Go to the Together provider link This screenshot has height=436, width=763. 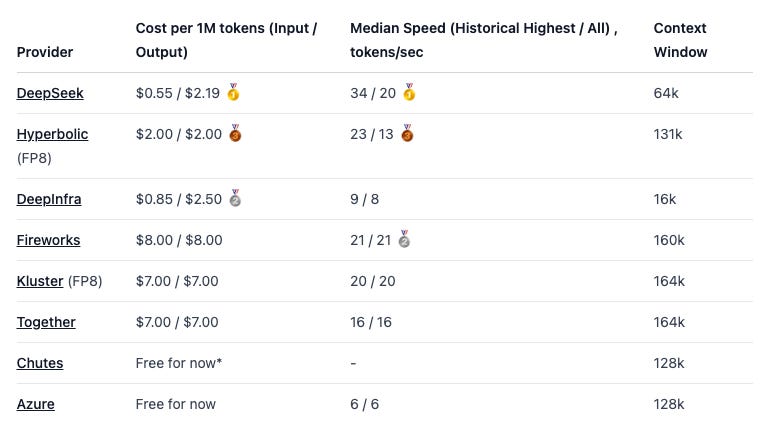(46, 322)
